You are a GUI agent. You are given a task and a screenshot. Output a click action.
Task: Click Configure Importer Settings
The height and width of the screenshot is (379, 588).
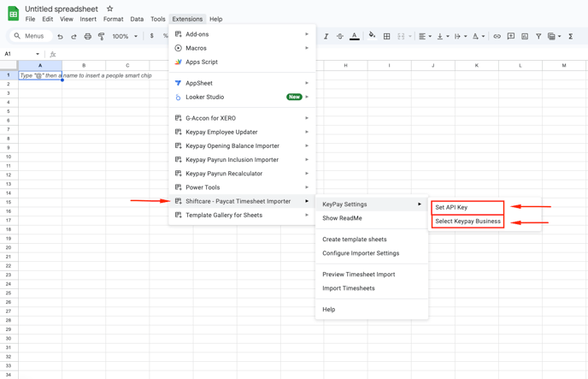click(x=372, y=253)
